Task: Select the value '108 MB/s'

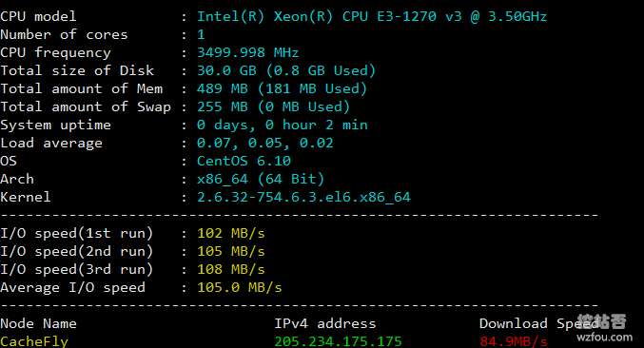Action: click(231, 269)
